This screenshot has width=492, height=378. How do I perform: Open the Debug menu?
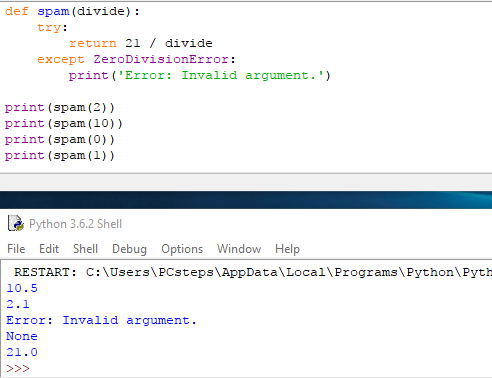click(x=129, y=249)
